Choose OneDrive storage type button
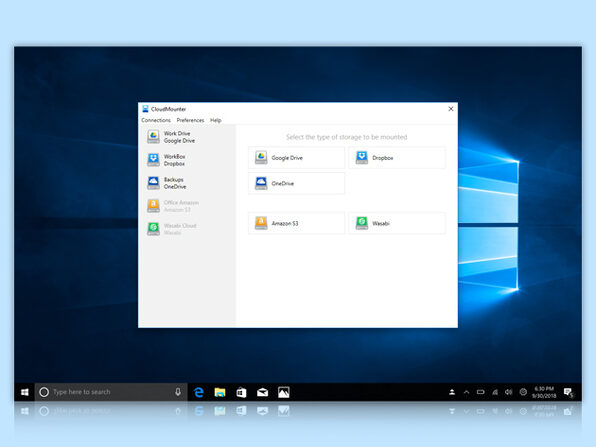The image size is (596, 447). 296,183
